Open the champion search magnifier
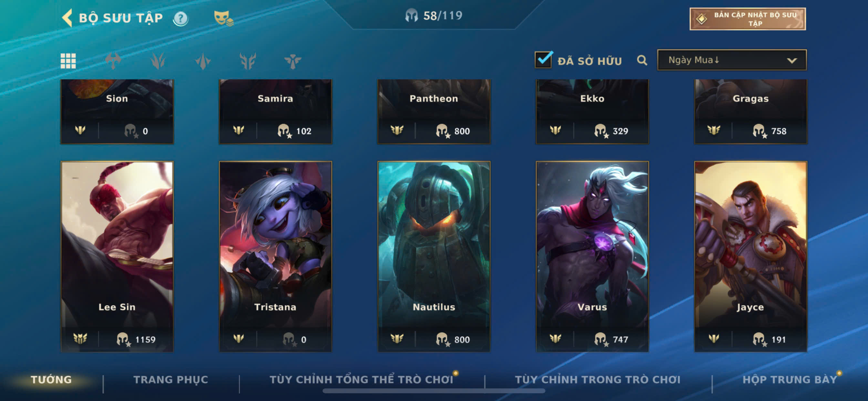 click(642, 60)
